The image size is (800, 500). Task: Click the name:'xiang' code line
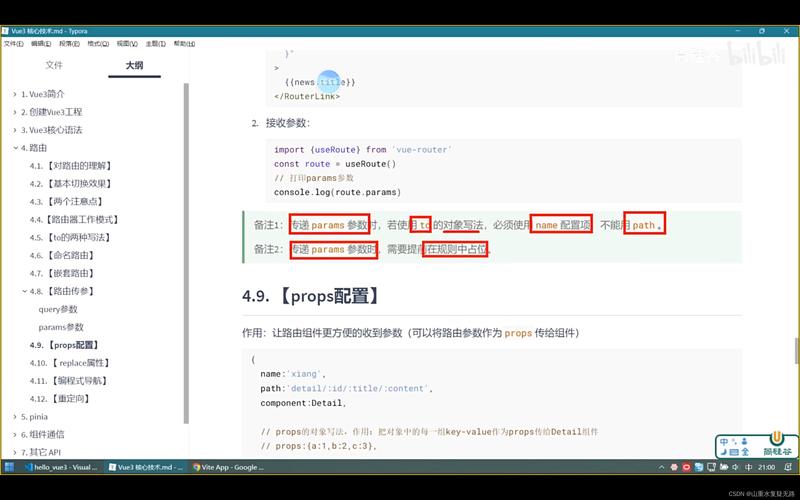pos(292,374)
